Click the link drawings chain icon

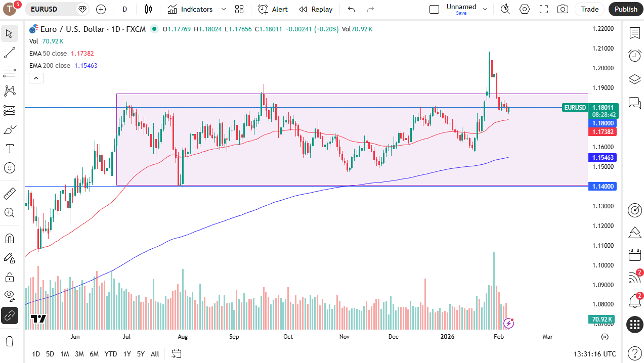pyautogui.click(x=9, y=315)
